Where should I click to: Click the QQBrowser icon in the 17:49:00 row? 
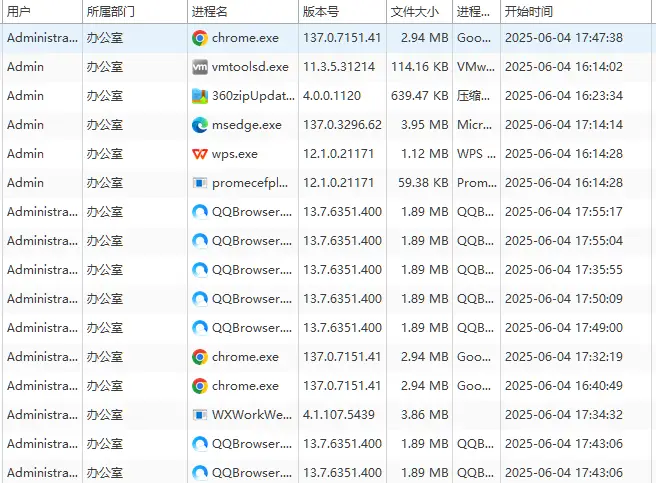tap(200, 328)
